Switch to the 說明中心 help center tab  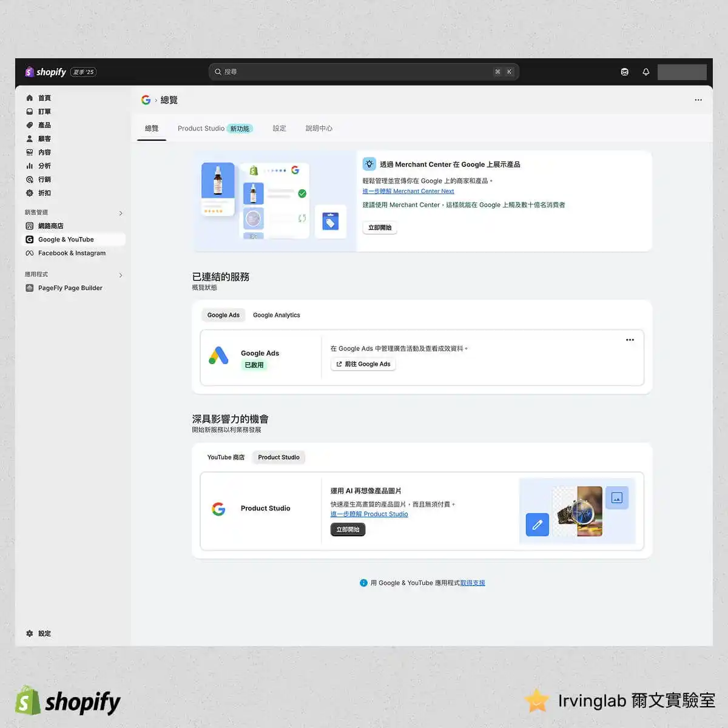click(319, 129)
